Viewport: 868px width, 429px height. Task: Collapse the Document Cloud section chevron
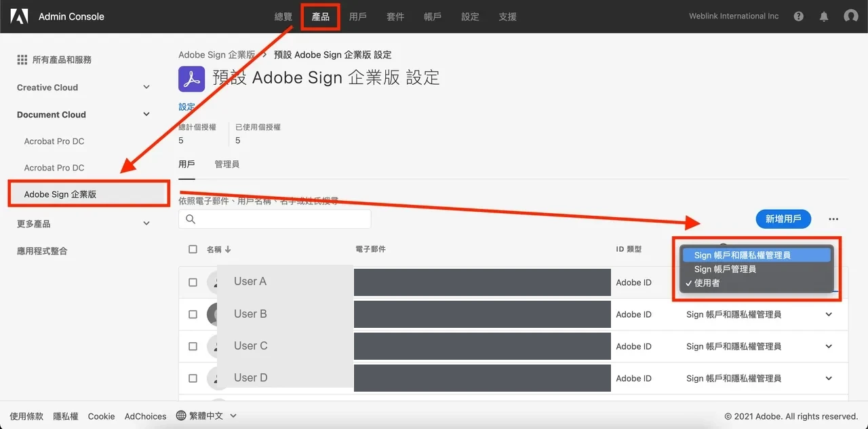coord(146,114)
